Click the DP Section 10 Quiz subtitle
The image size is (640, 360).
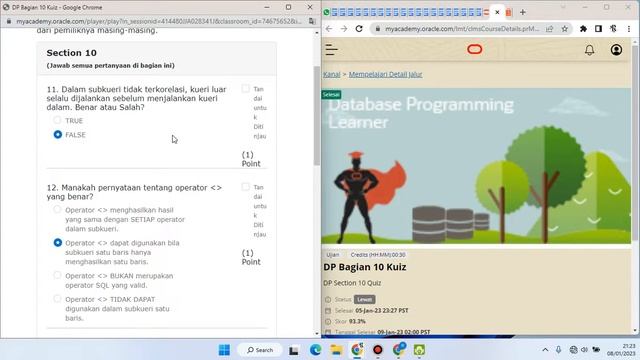(x=352, y=283)
